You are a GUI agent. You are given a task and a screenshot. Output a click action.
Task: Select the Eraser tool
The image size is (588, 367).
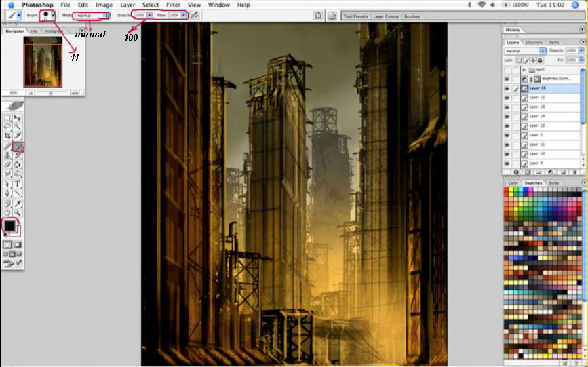pyautogui.click(x=7, y=164)
